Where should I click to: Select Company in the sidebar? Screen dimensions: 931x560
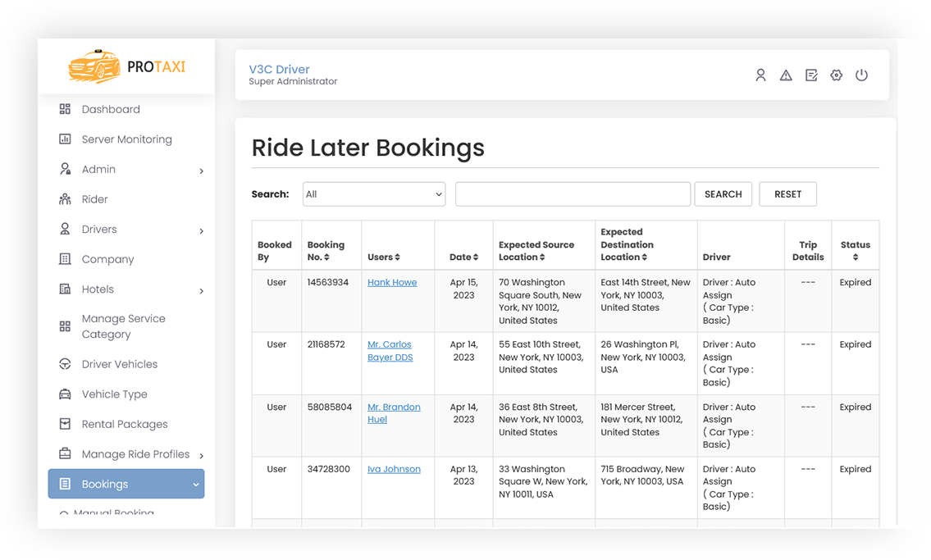click(x=108, y=259)
